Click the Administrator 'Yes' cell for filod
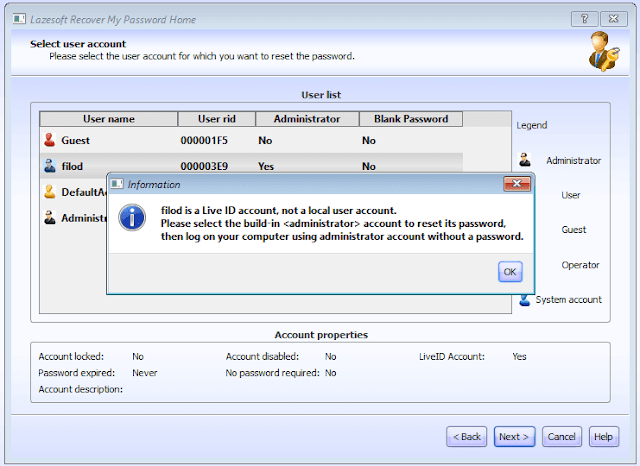640x466 pixels. [x=266, y=166]
